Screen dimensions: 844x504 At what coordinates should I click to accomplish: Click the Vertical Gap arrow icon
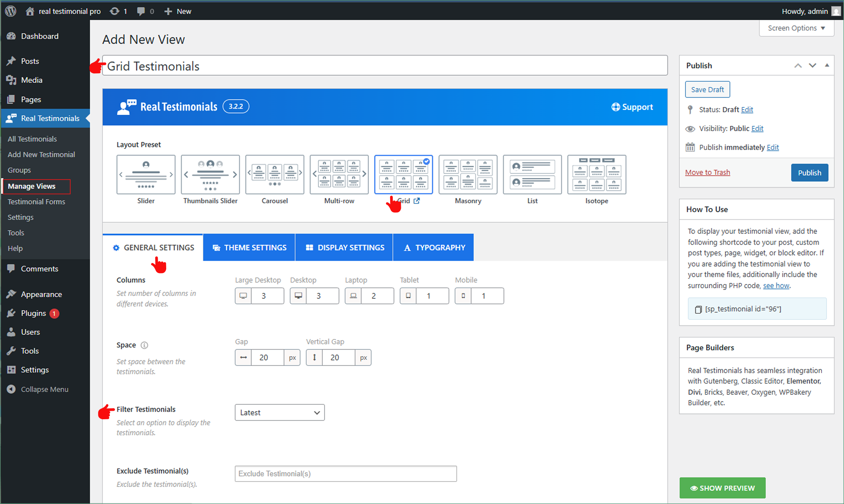[314, 357]
